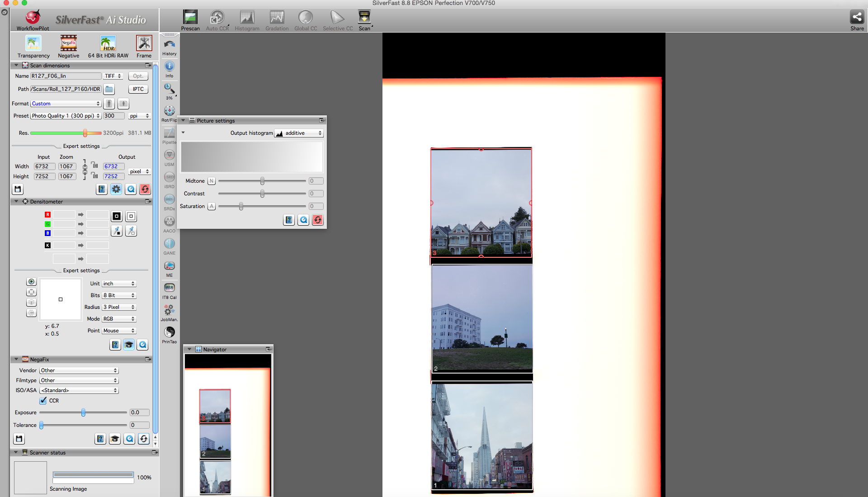The image size is (868, 497).
Task: Open the GANE noise tool
Action: point(170,246)
